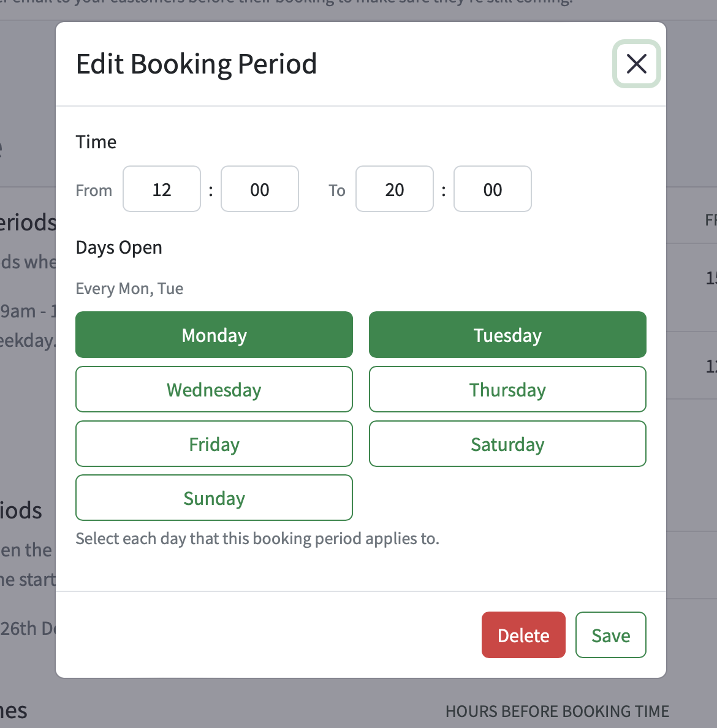Turn off the Tuesday selection

pyautogui.click(x=507, y=335)
